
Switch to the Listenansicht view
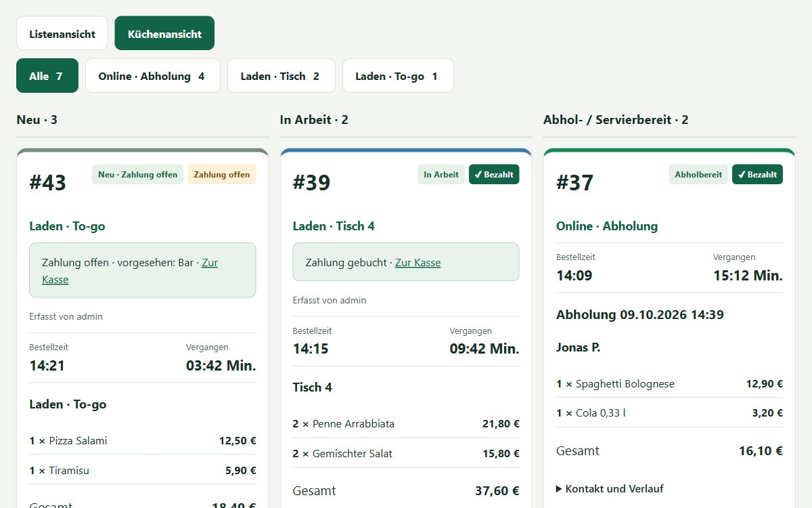point(62,33)
